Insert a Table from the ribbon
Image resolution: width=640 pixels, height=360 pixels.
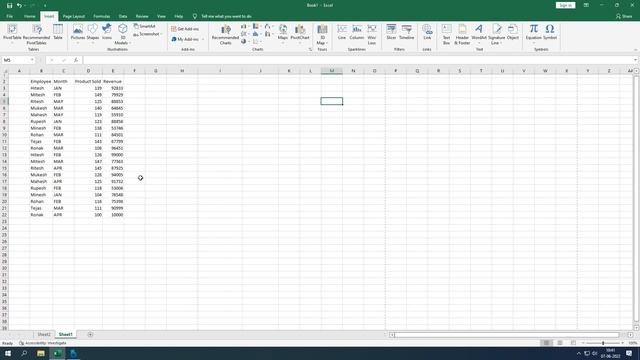tap(58, 32)
